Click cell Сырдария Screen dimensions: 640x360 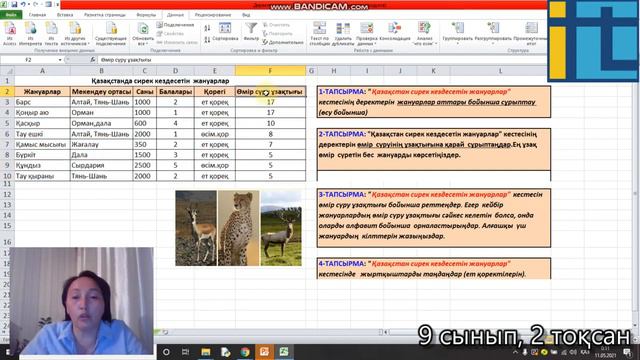[101, 165]
